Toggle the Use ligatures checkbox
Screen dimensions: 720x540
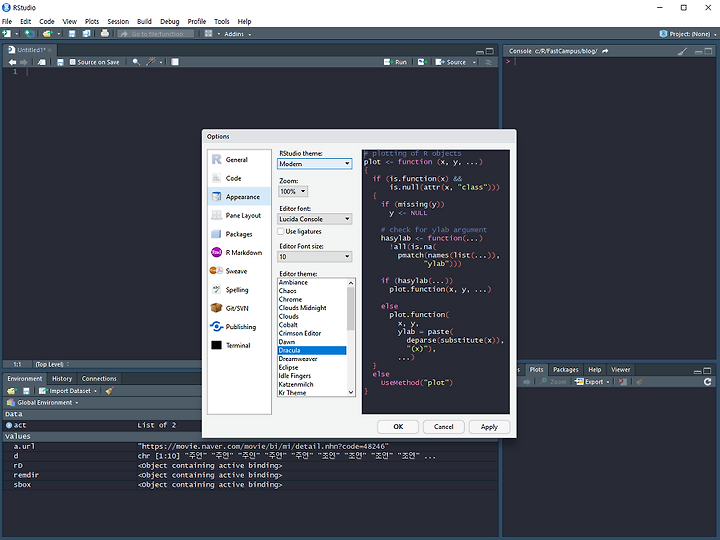point(281,231)
